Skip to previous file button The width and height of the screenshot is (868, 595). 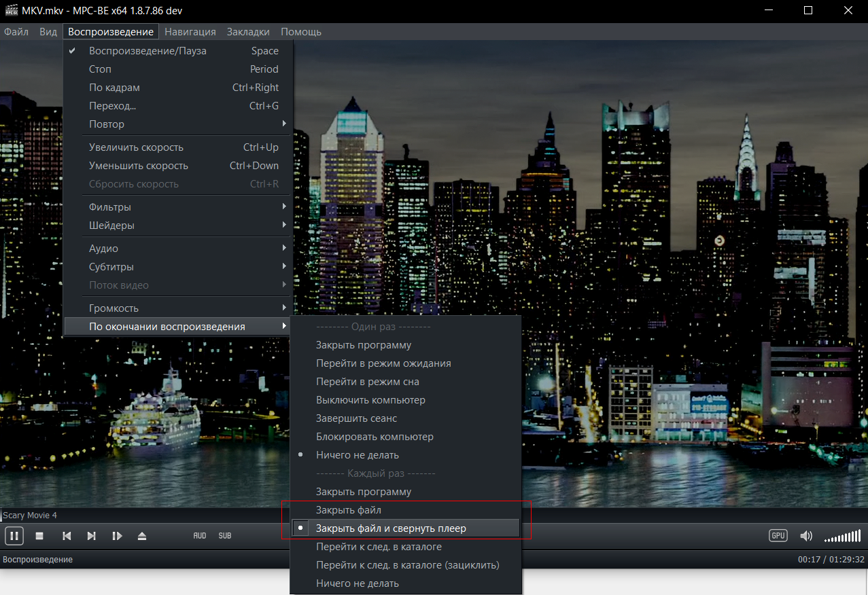pyautogui.click(x=67, y=536)
